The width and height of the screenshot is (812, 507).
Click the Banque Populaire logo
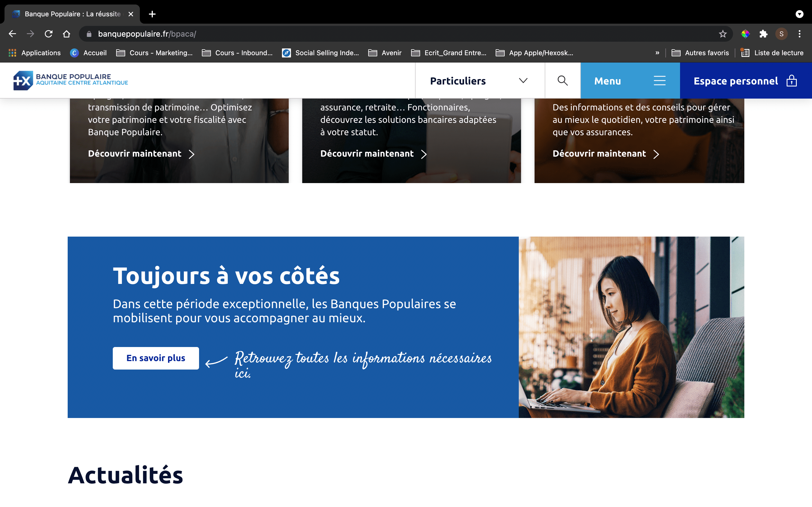(70, 81)
